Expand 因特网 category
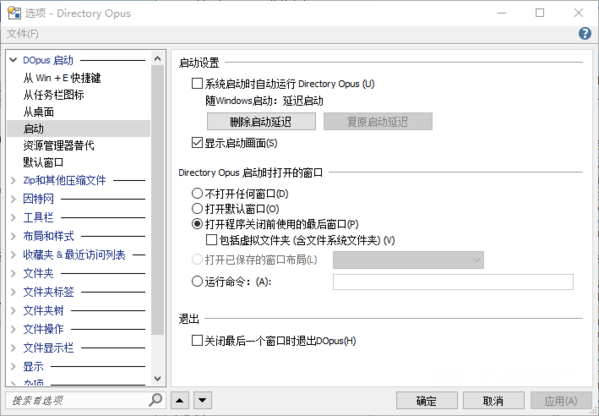Viewport: 599px width, 416px height. 13,199
